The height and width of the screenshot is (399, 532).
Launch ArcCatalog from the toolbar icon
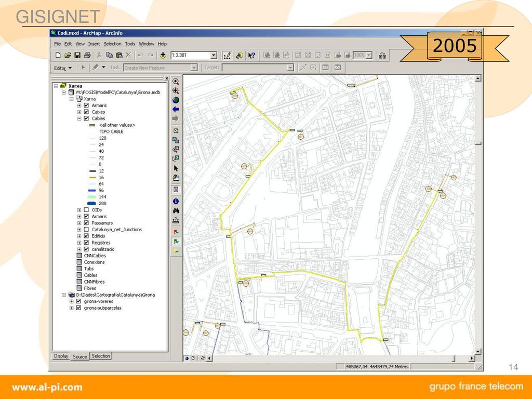tap(240, 55)
